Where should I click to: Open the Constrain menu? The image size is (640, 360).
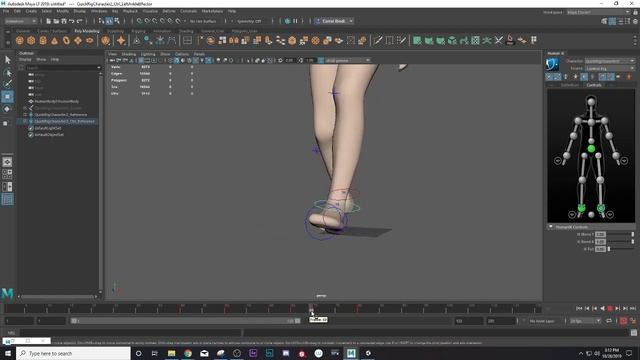(188, 11)
